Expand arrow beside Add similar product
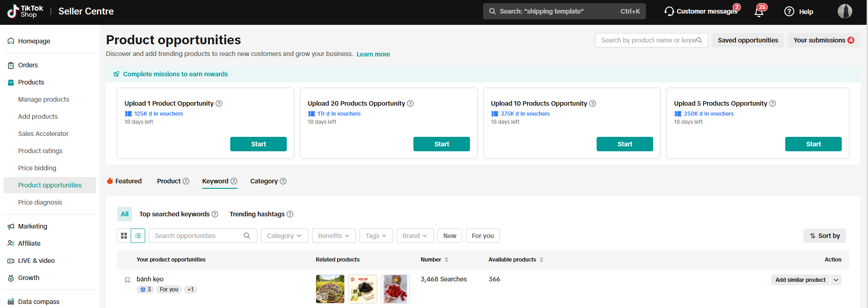868x308 pixels. tap(836, 280)
